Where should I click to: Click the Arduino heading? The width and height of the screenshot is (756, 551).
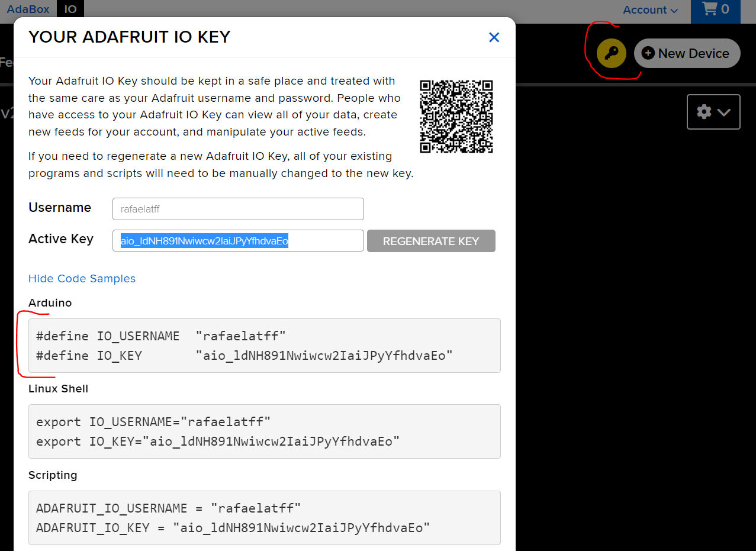click(x=50, y=302)
